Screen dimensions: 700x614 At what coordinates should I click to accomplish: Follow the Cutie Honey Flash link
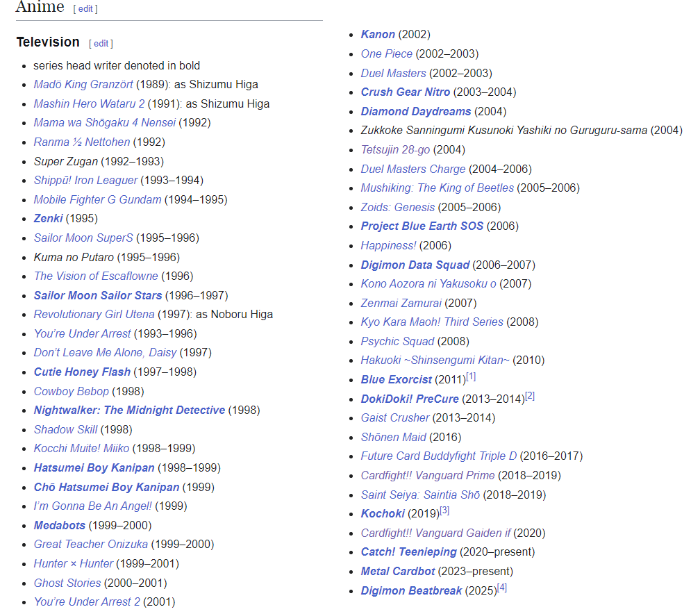pos(82,372)
